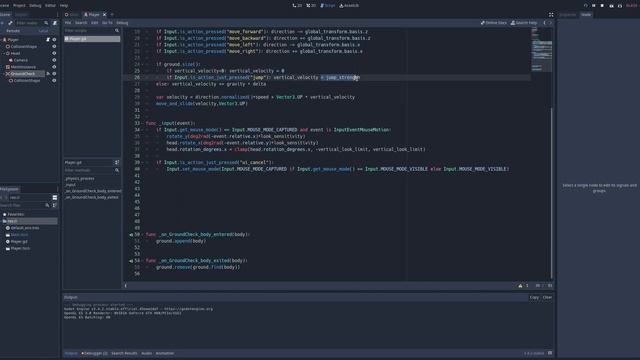Open the Help menu

[x=64, y=5]
